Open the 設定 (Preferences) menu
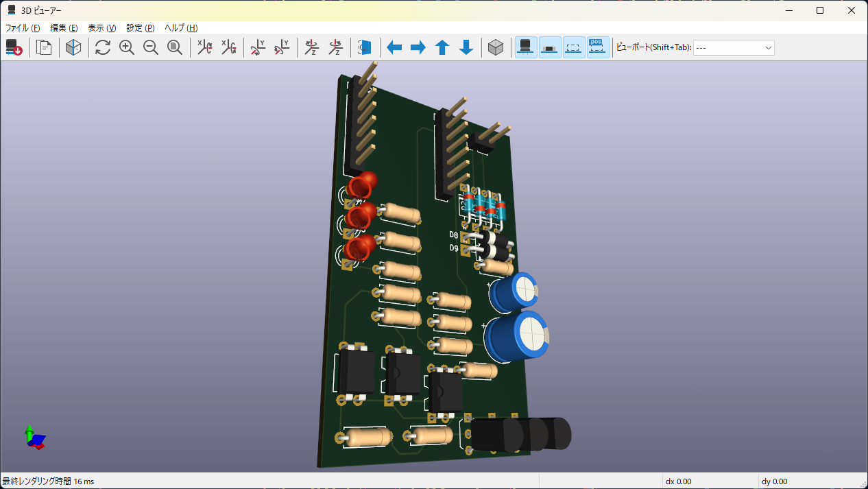868x489 pixels. tap(140, 28)
